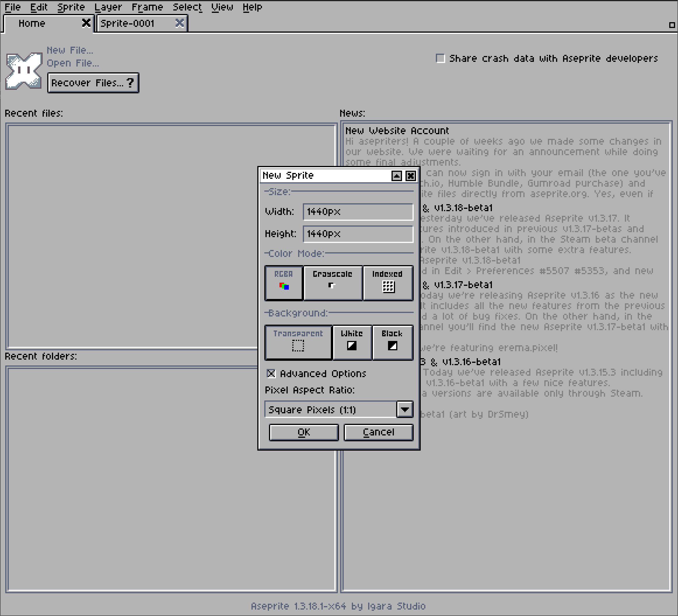The image size is (678, 616).
Task: Confirm the New Sprite dialog with OK
Action: click(x=304, y=432)
